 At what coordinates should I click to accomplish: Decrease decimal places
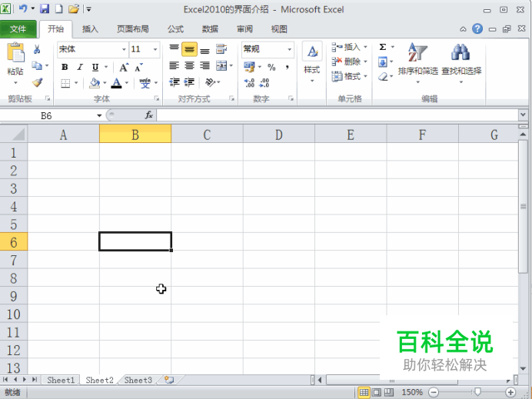264,83
